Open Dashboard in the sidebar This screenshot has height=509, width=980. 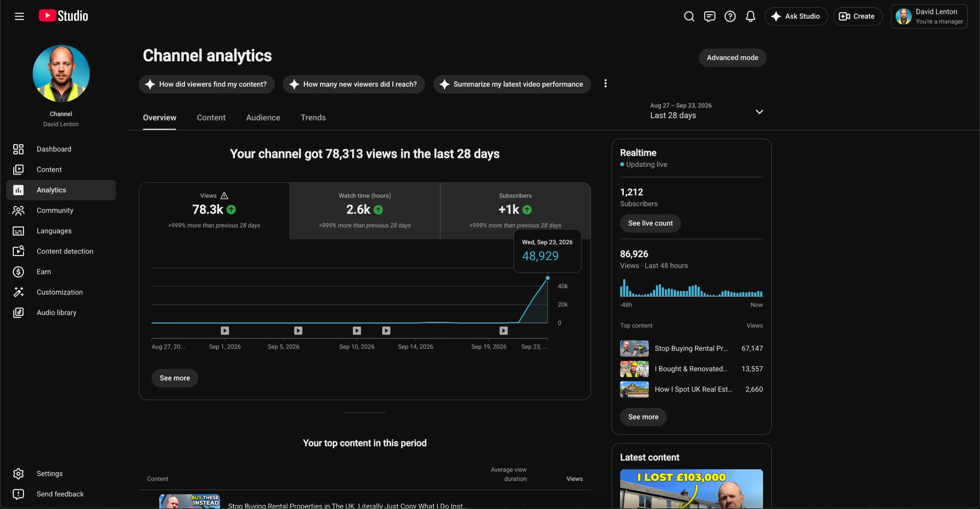pyautogui.click(x=61, y=149)
